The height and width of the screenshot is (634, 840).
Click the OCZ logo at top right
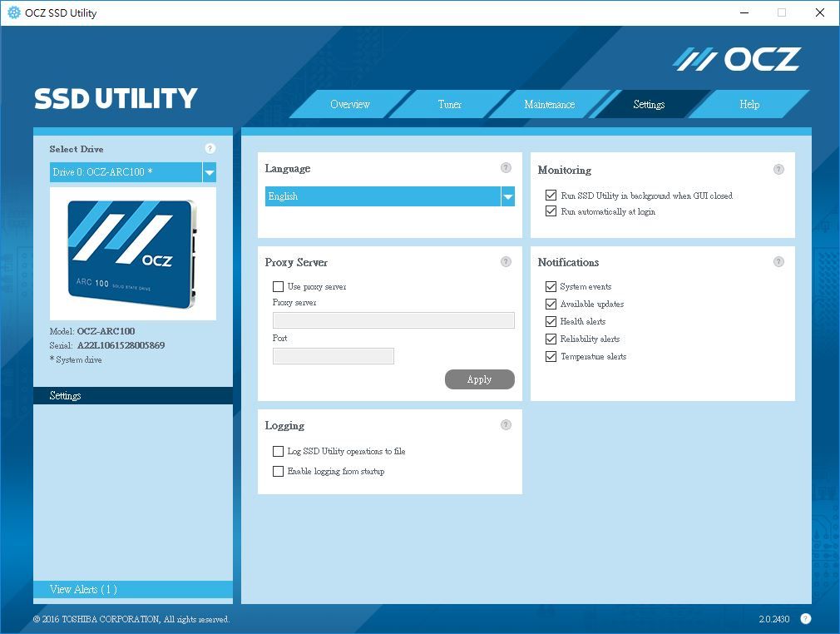point(737,59)
